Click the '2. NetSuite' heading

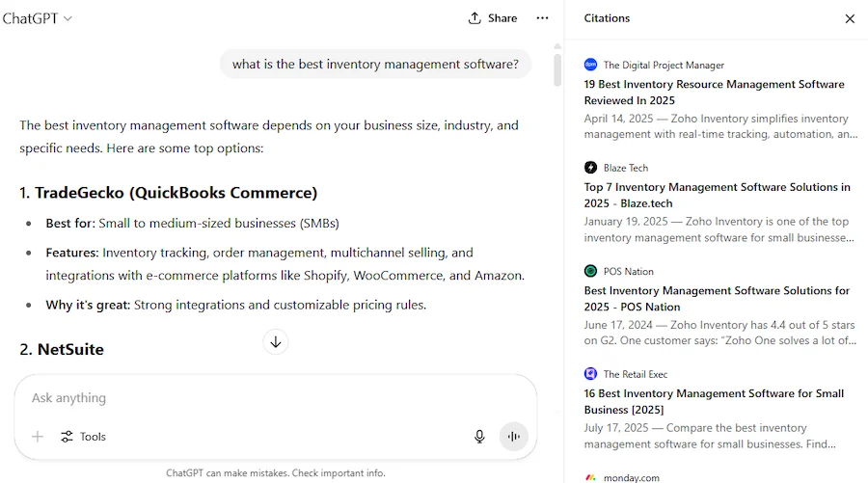pyautogui.click(x=62, y=350)
